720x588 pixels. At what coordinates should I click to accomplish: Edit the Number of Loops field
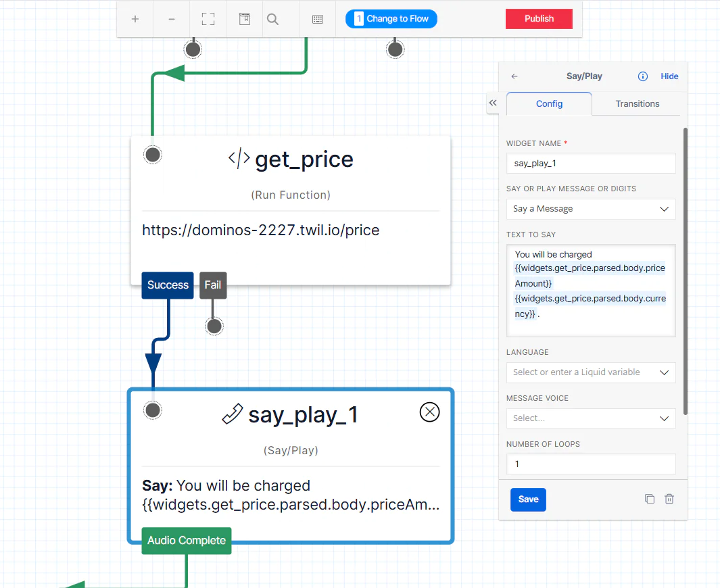[591, 464]
